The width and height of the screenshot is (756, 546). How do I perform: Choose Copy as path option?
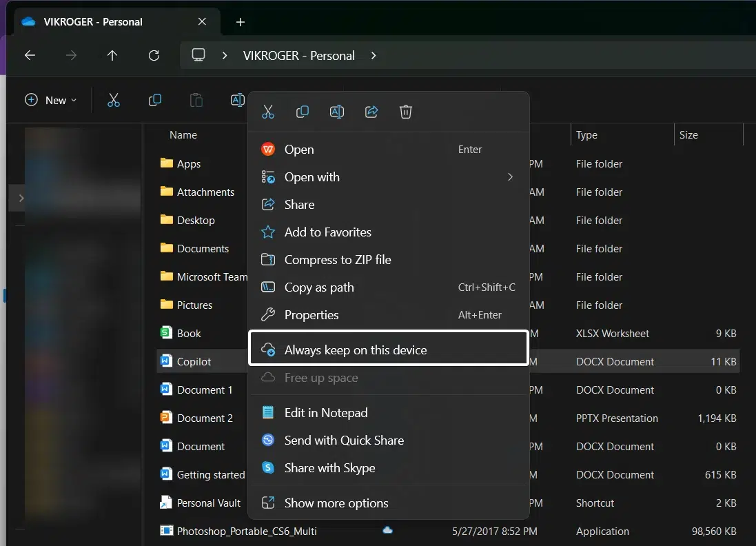(319, 287)
